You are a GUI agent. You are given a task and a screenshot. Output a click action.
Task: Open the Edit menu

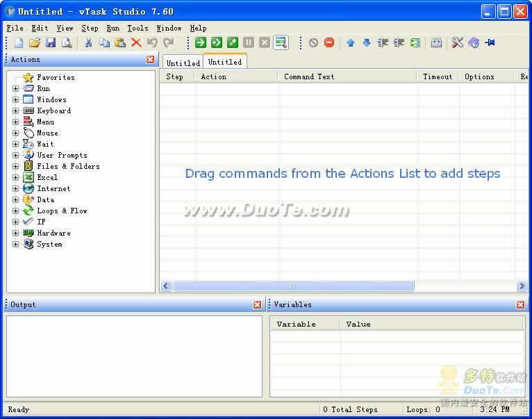click(x=40, y=28)
